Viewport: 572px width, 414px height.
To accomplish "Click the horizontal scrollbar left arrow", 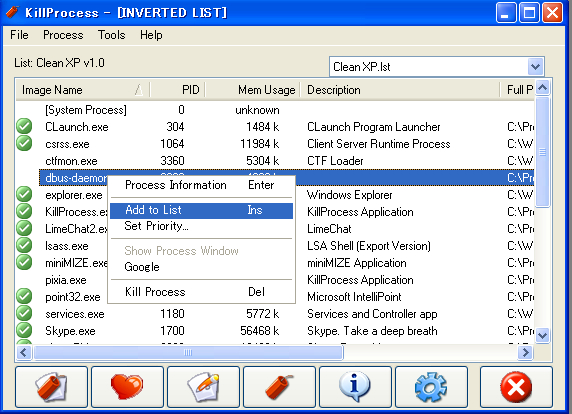I will coord(24,352).
